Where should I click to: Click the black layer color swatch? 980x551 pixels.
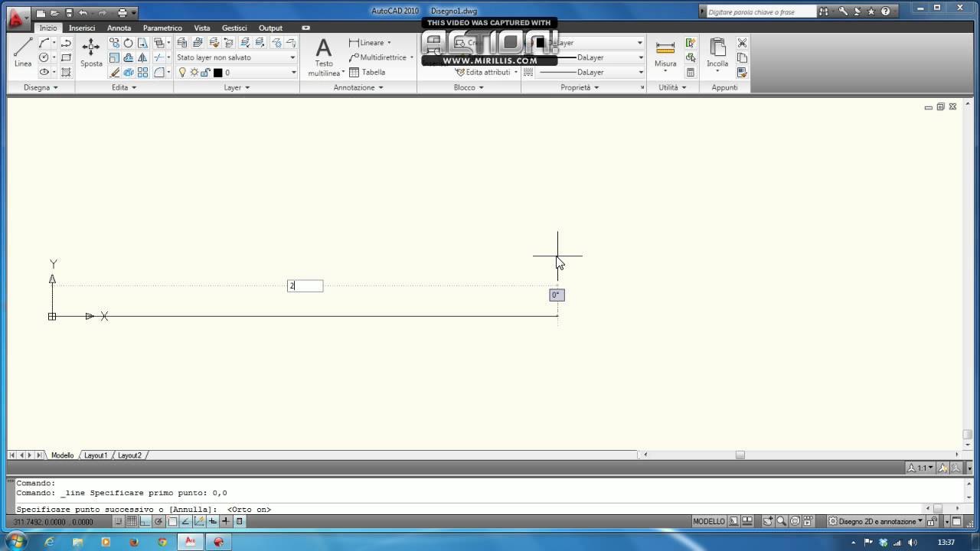(217, 73)
